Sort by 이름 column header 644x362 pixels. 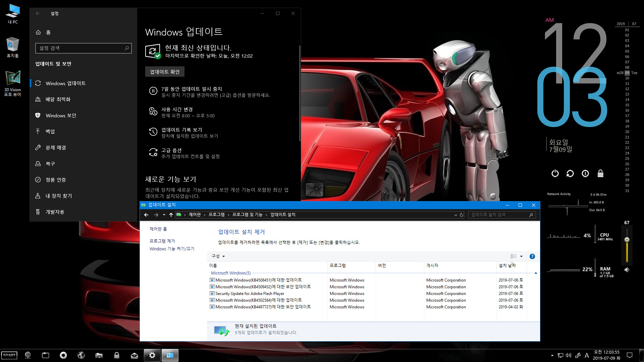(x=267, y=265)
